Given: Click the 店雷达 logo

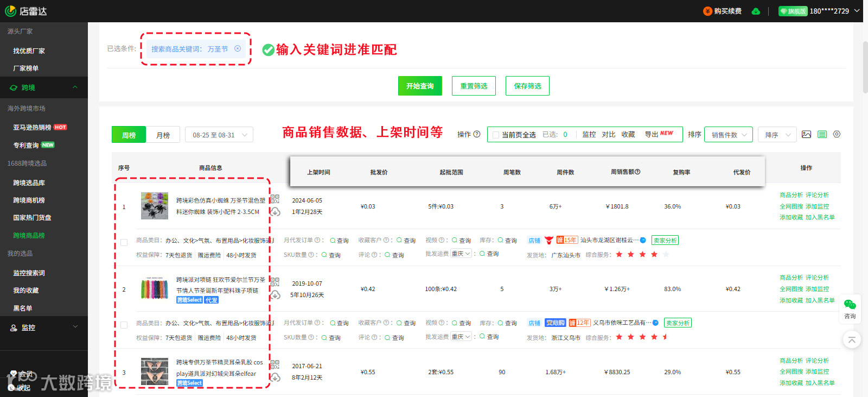Looking at the screenshot, I should pyautogui.click(x=25, y=11).
